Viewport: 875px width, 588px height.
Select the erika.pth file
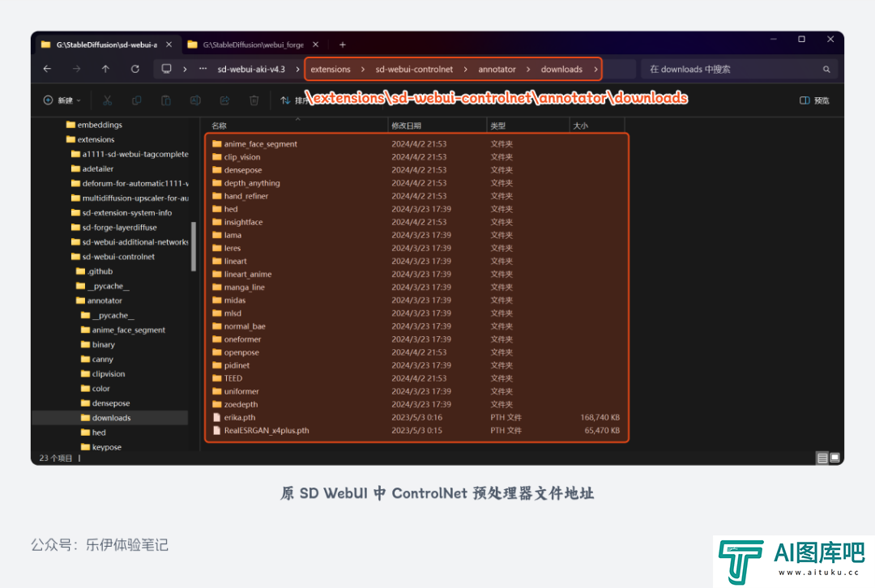point(416,417)
